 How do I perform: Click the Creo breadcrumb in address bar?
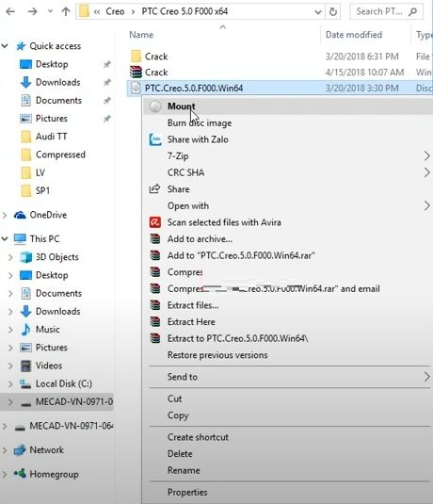115,11
